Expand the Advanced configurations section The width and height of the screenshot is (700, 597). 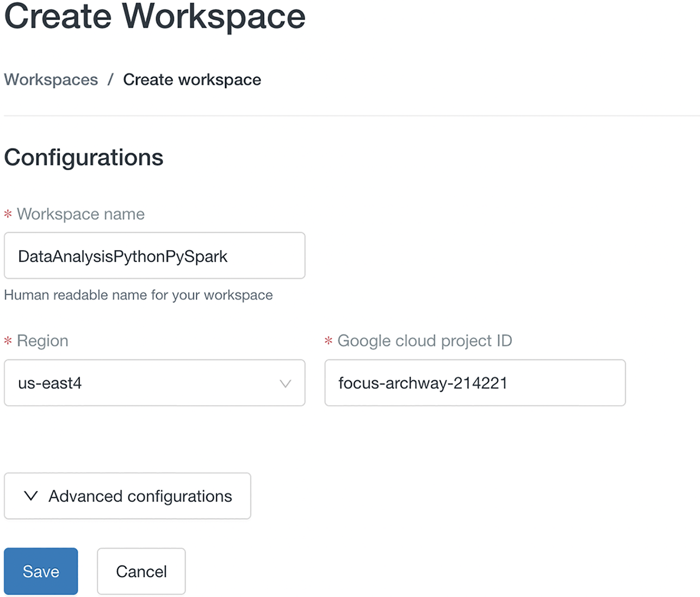pos(127,495)
